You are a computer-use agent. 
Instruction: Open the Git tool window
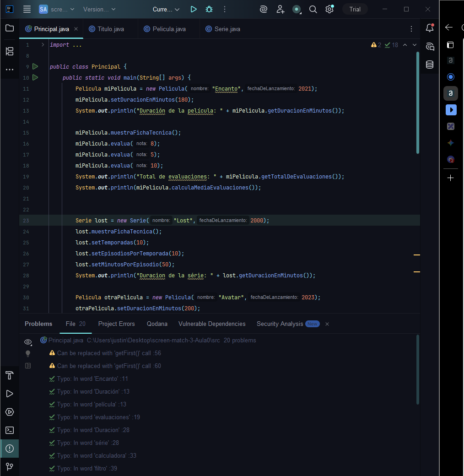pos(10,466)
